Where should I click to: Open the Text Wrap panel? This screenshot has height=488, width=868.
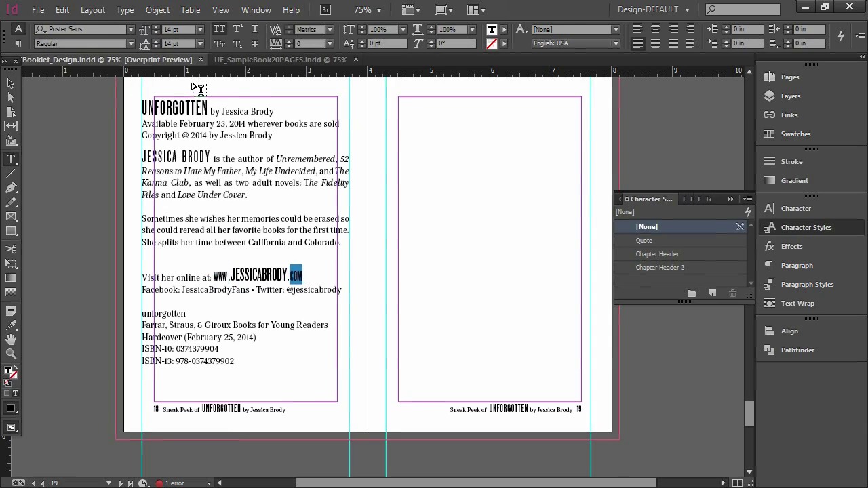[x=797, y=304]
